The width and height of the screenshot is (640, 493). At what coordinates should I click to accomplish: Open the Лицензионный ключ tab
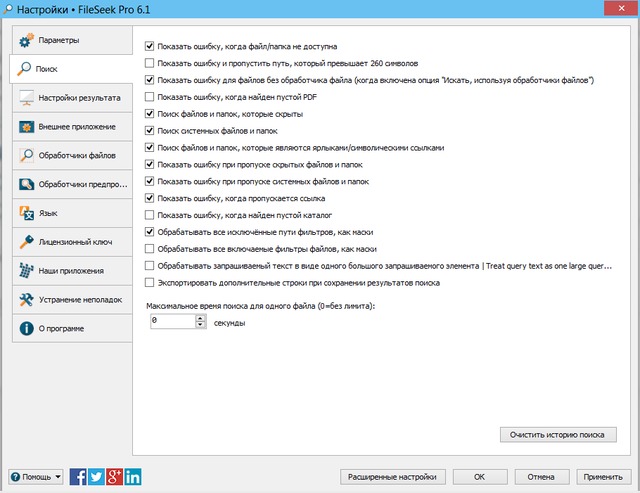pos(72,242)
